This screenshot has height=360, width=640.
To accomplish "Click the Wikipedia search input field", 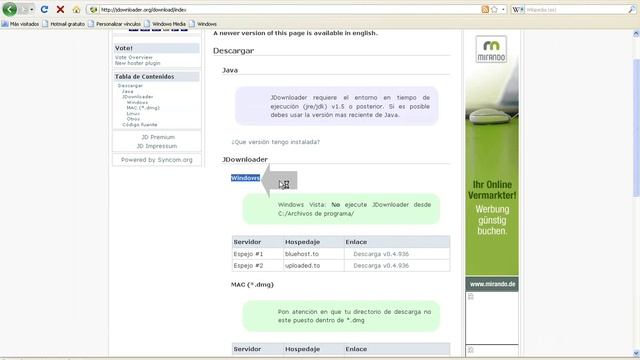I will (576, 9).
